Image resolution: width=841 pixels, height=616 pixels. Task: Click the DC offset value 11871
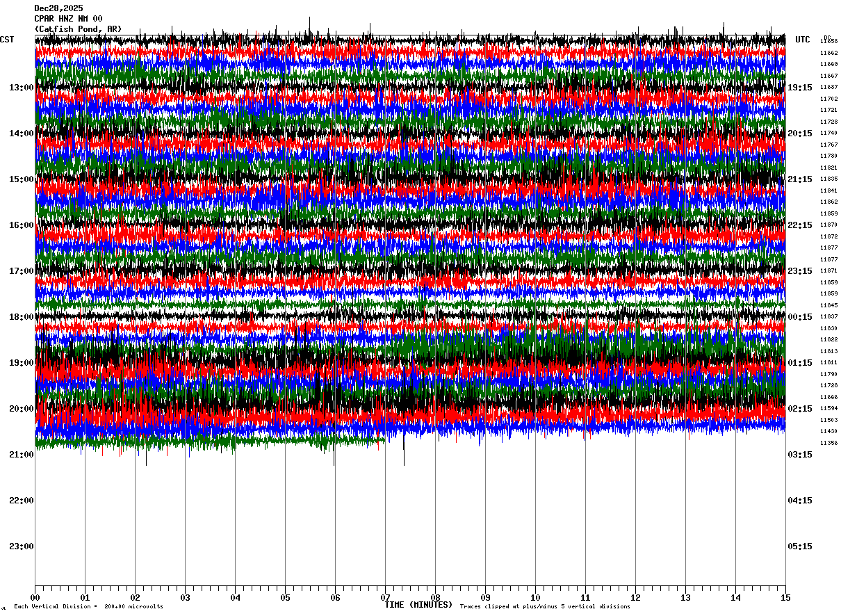(x=829, y=271)
